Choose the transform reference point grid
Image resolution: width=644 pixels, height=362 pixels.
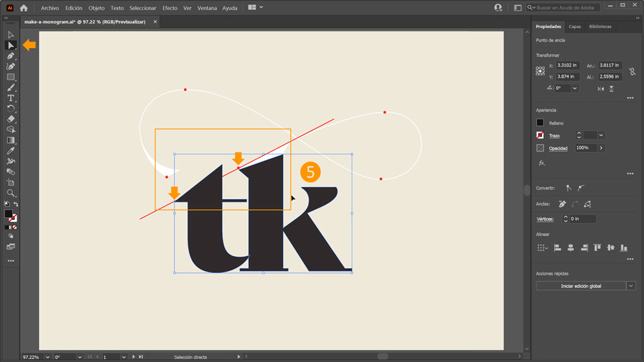540,71
